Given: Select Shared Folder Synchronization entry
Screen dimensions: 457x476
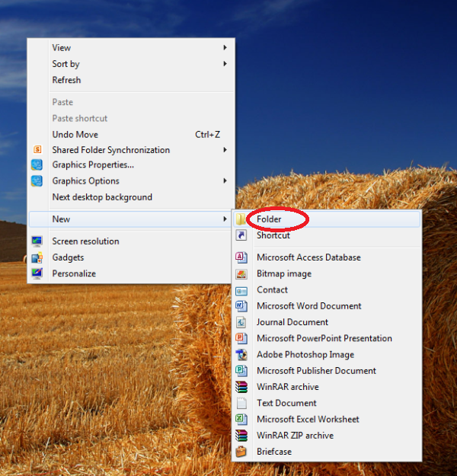Looking at the screenshot, I should (x=130, y=150).
